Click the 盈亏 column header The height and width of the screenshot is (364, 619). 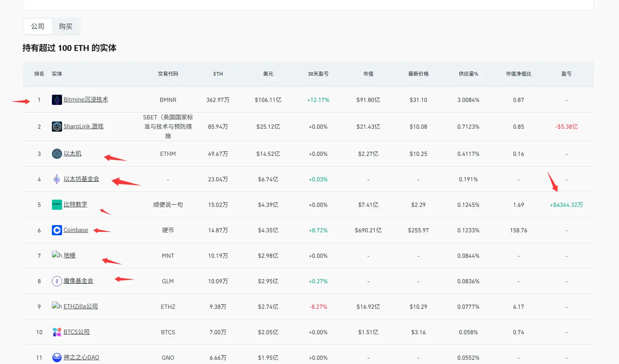click(566, 74)
